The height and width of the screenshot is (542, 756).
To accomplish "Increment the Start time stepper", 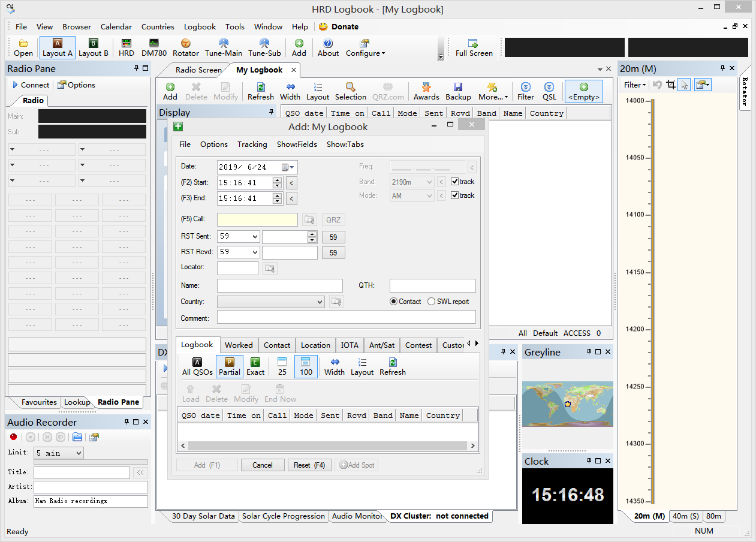I will [277, 180].
